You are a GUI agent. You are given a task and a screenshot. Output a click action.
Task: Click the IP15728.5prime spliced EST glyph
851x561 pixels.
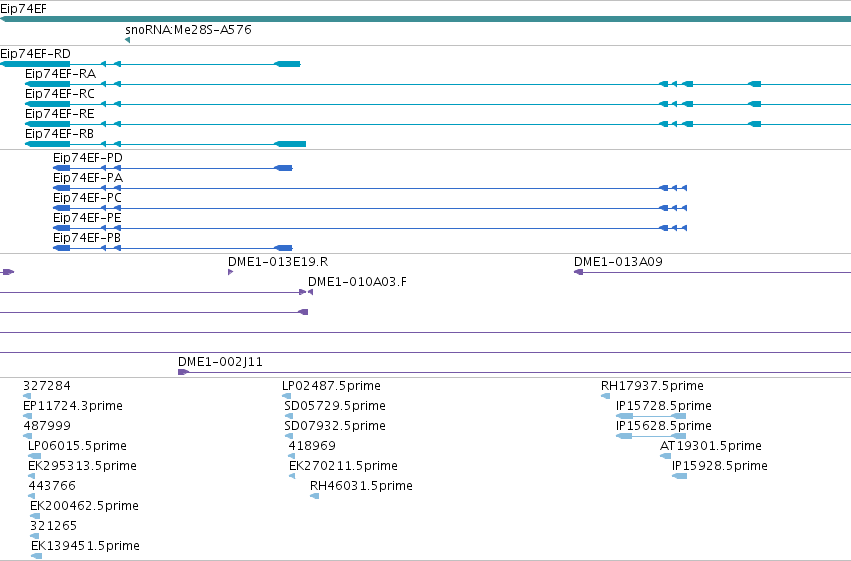click(x=651, y=416)
